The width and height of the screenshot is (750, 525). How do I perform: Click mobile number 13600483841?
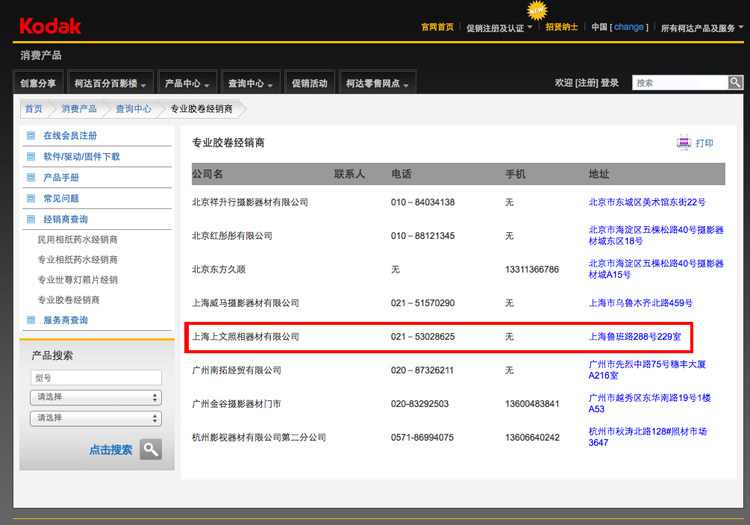[x=532, y=404]
